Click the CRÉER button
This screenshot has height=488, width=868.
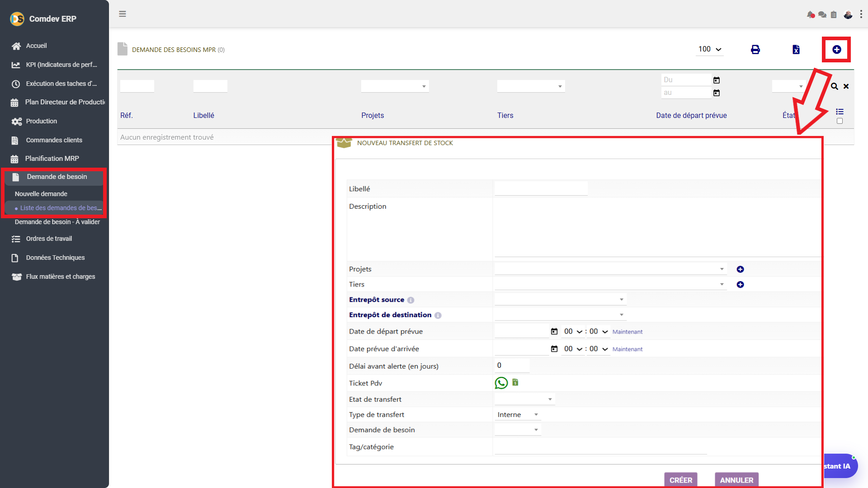click(681, 480)
